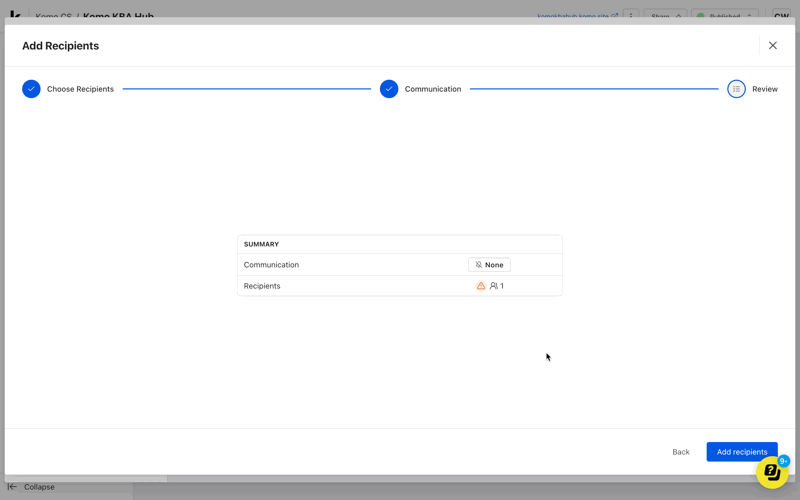Confirm with the Add recipients button
This screenshot has width=800, height=500.
click(741, 452)
